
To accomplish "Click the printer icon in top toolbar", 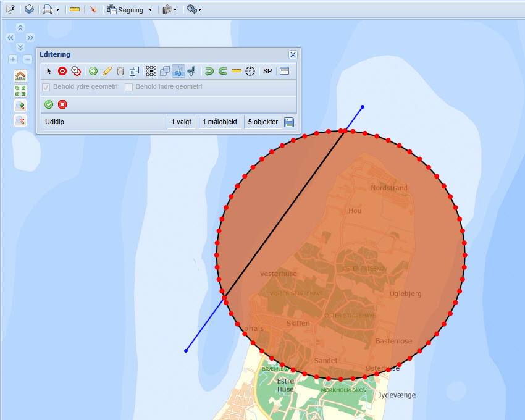I will pyautogui.click(x=48, y=9).
